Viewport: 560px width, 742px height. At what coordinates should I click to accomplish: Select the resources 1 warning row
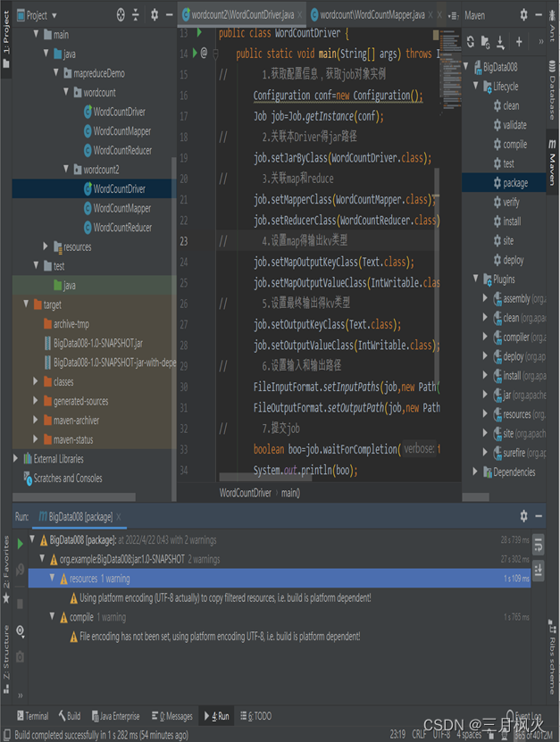coord(280,579)
